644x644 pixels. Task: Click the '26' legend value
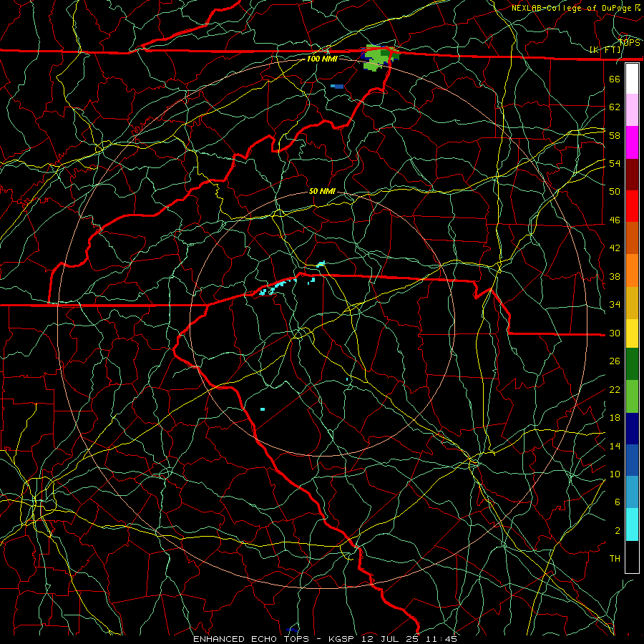(x=615, y=361)
